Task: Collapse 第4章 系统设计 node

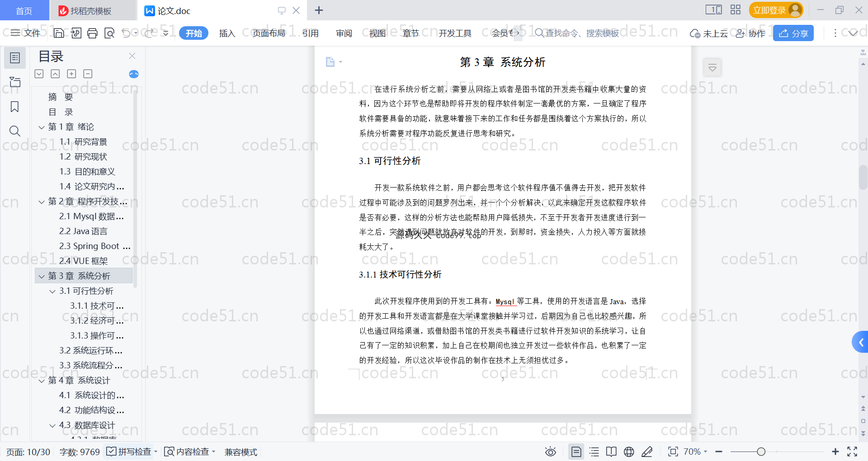Action: pos(42,381)
